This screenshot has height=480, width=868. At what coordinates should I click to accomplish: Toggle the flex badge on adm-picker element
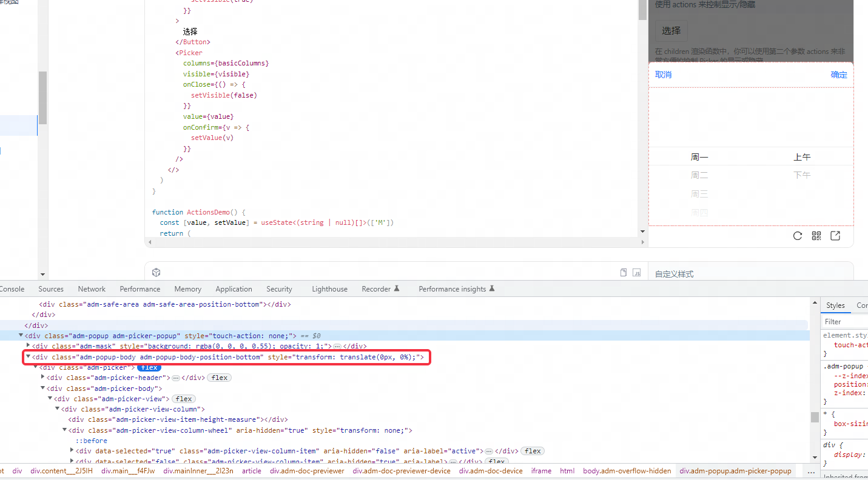coord(149,367)
